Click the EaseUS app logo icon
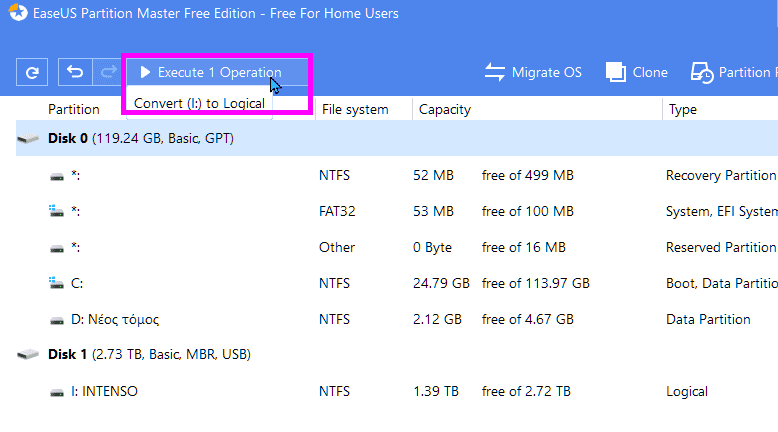The height and width of the screenshot is (432, 778). 18,12
